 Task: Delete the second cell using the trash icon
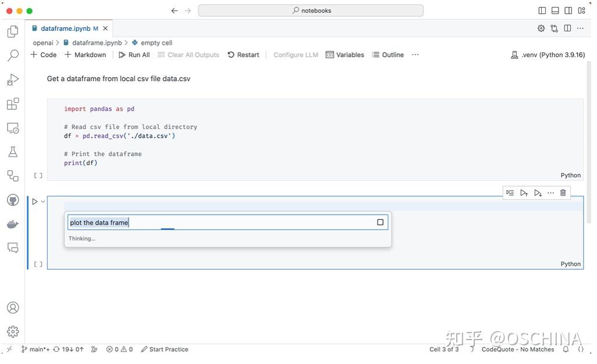tap(563, 192)
